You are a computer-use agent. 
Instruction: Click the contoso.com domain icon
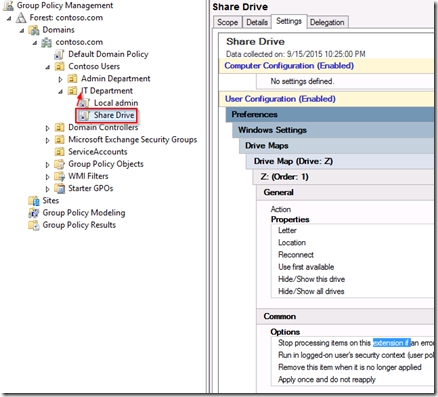pos(47,42)
